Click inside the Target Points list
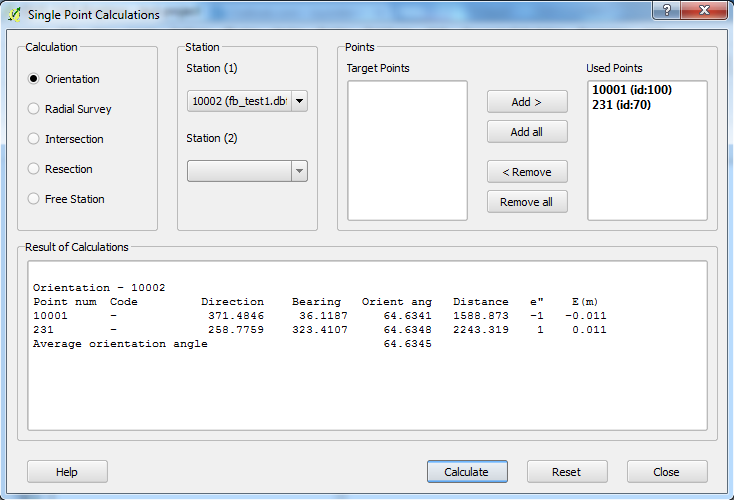 (x=407, y=150)
